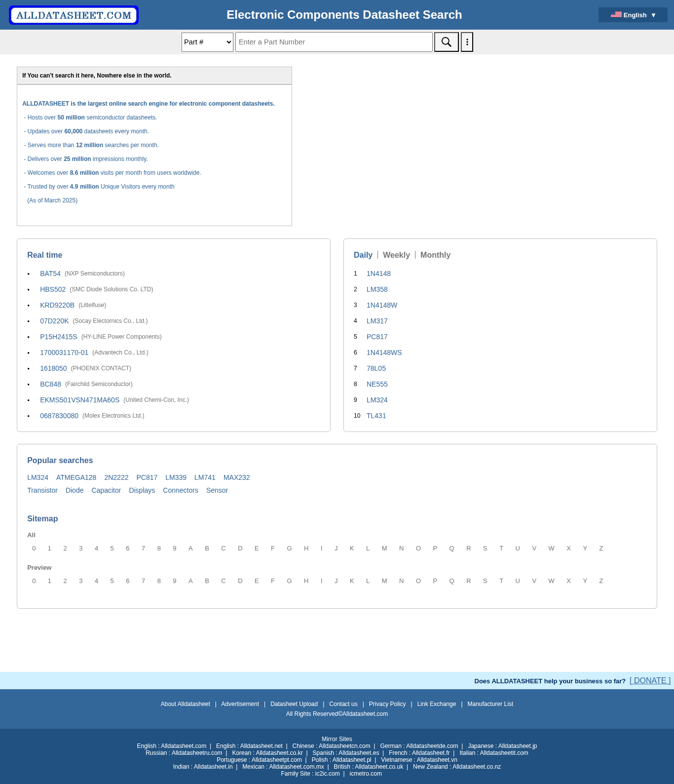This screenshot has width=674, height=784.
Task: Switch to the Weekly ranking tab
Action: (396, 255)
